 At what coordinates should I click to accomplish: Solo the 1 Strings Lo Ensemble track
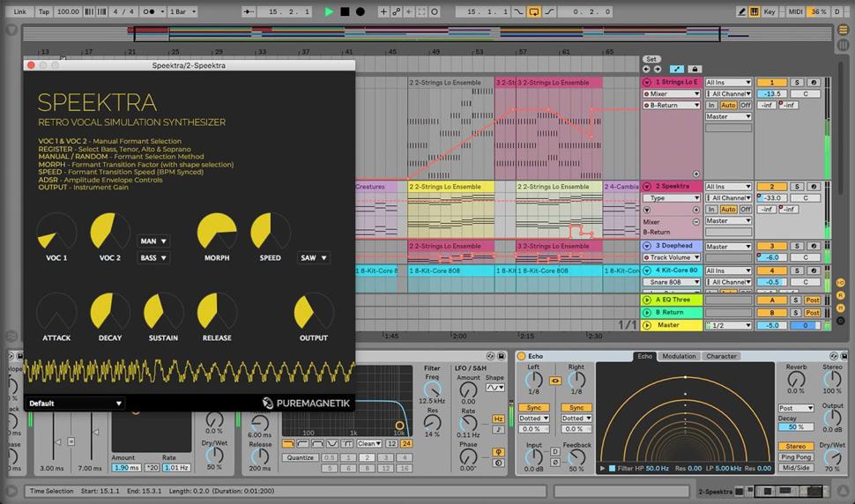tap(796, 82)
